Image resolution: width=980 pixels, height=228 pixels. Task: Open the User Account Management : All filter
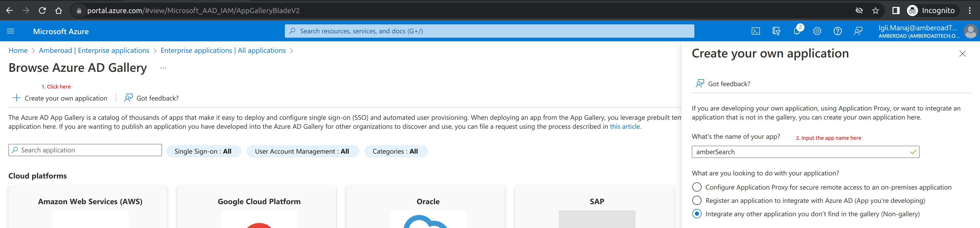303,151
